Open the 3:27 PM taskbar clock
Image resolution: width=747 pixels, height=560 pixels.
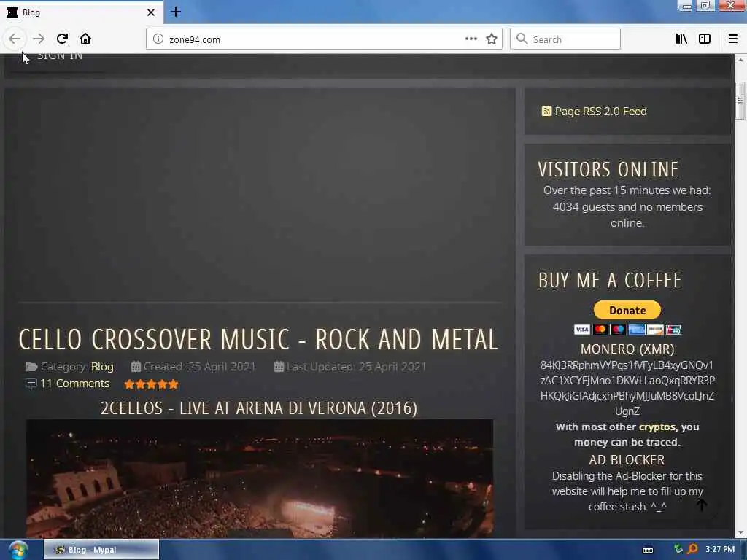[720, 549]
